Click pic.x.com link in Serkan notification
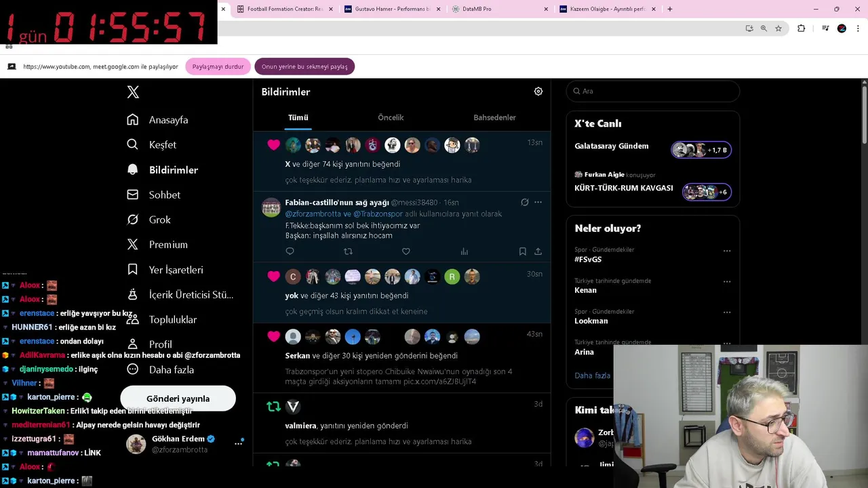Viewport: 868px width, 488px height. tap(440, 382)
